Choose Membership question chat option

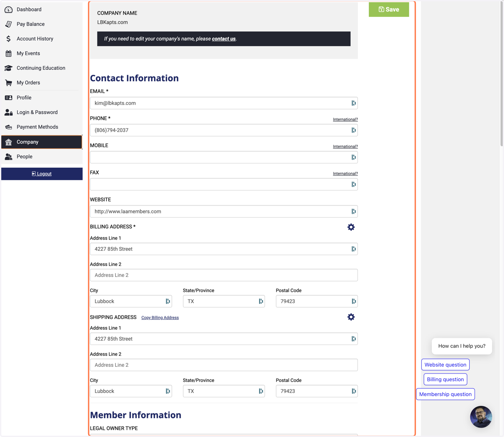(x=445, y=394)
